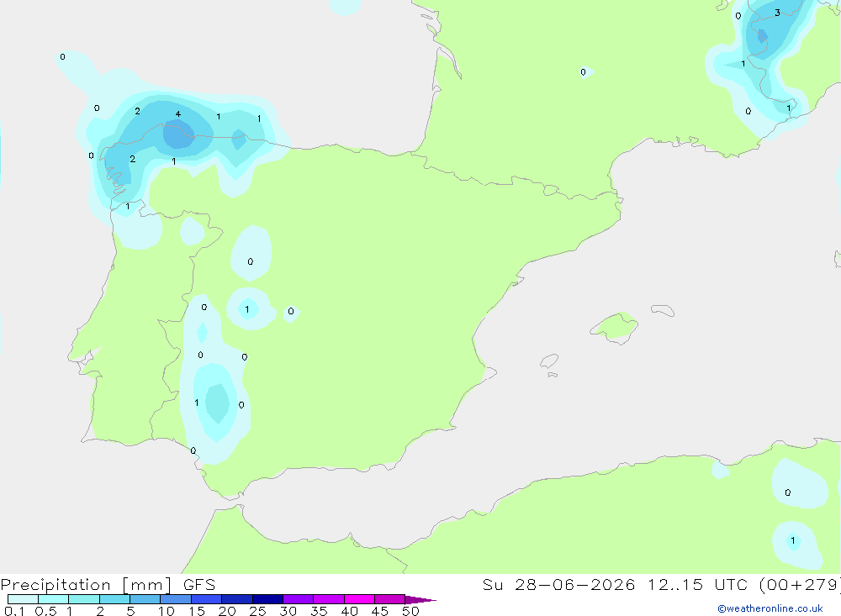841x616 pixels.
Task: Click the '40' legend tick label
Action: click(349, 611)
